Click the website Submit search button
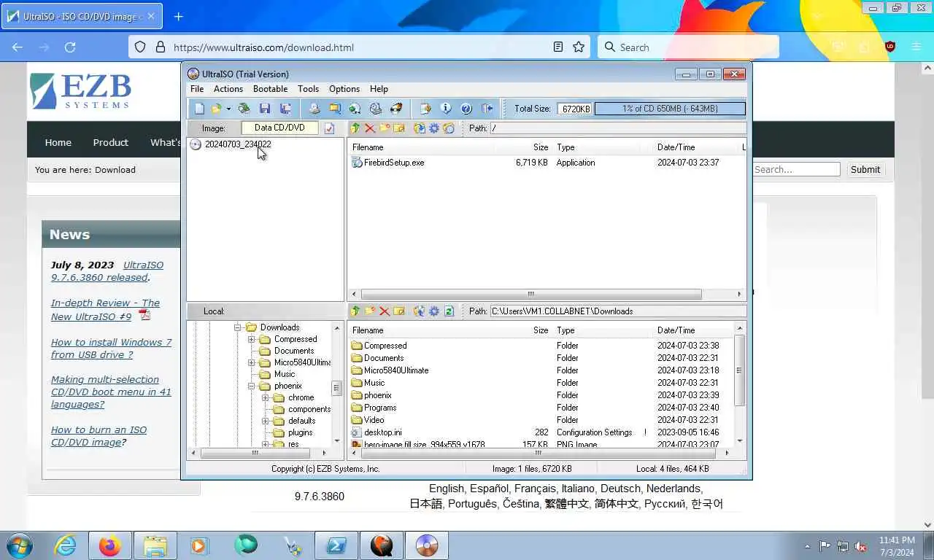The height and width of the screenshot is (560, 934). point(865,169)
